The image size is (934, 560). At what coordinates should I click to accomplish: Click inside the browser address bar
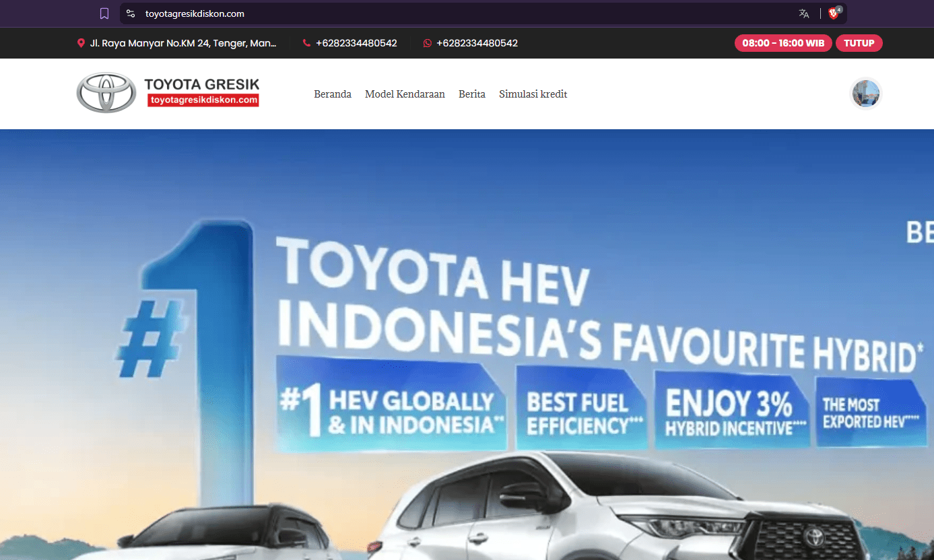pyautogui.click(x=404, y=13)
